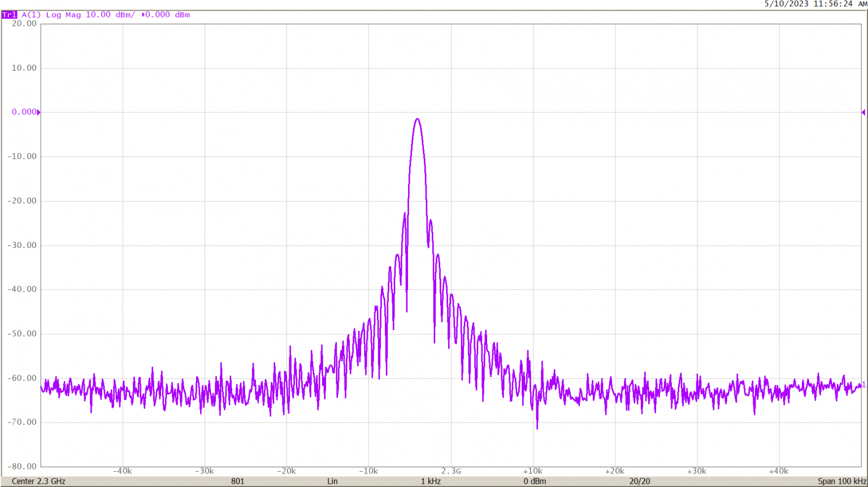
Task: Click the peak of the purple trace
Action: [x=418, y=119]
